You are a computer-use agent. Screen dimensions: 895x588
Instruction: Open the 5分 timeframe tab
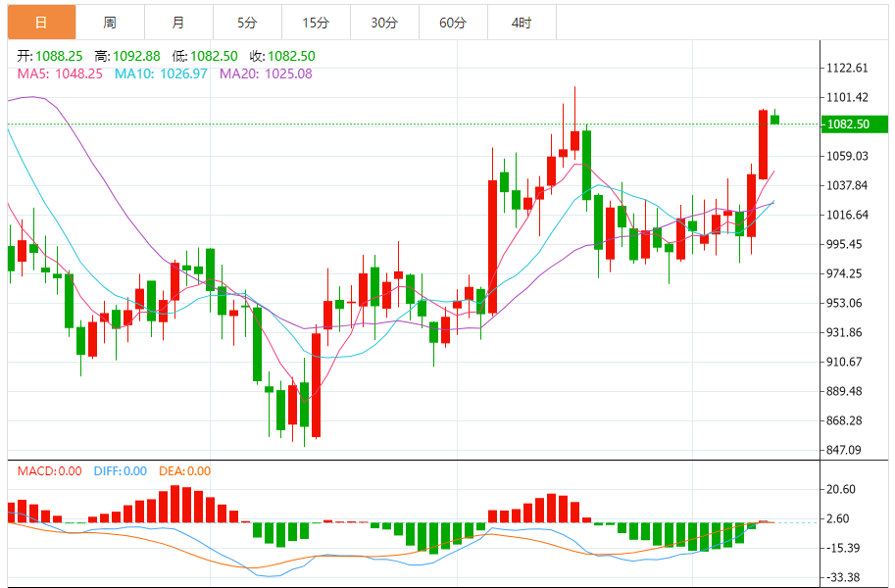click(247, 23)
